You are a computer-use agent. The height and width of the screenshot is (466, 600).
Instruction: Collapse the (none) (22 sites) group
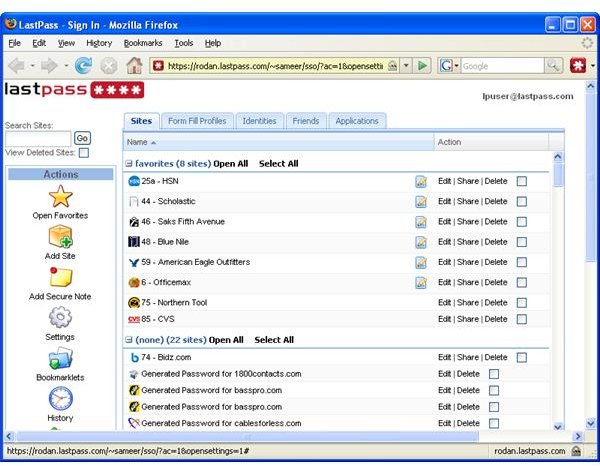[129, 340]
